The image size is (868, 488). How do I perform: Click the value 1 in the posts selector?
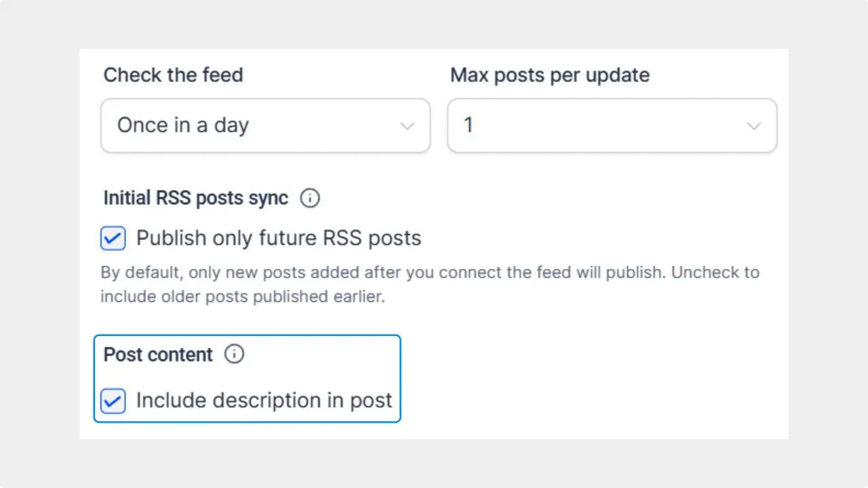pyautogui.click(x=468, y=125)
